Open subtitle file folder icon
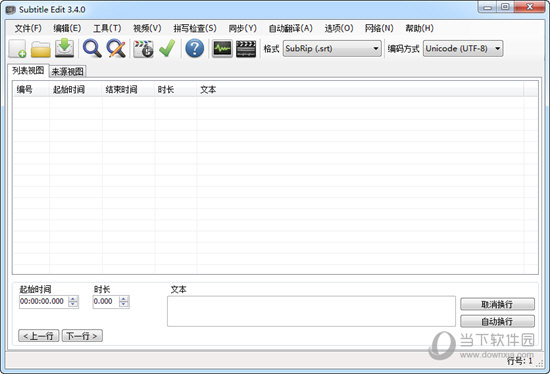This screenshot has height=374, width=550. [x=41, y=48]
